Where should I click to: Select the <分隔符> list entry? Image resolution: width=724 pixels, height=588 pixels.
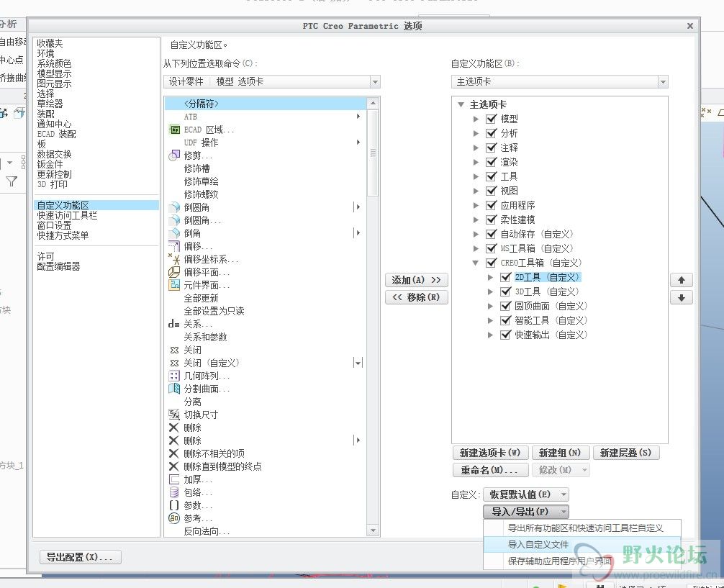coord(266,104)
